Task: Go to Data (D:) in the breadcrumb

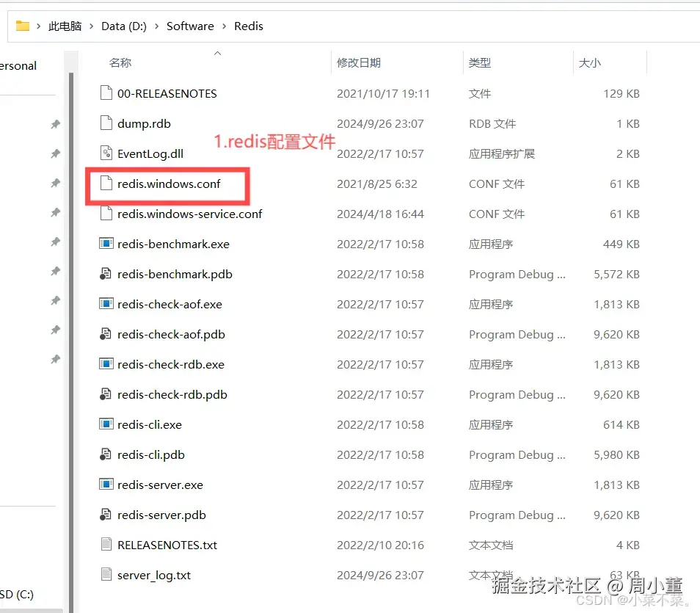Action: click(124, 26)
